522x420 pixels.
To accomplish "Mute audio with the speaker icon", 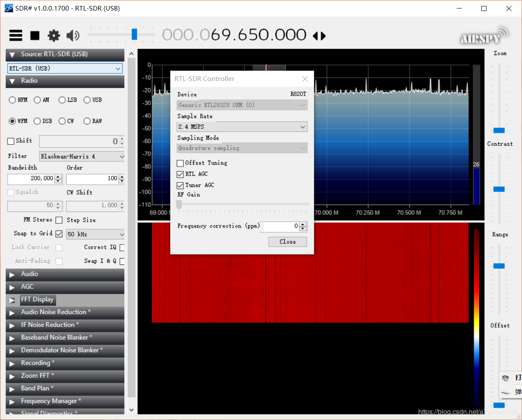I will click(x=73, y=36).
